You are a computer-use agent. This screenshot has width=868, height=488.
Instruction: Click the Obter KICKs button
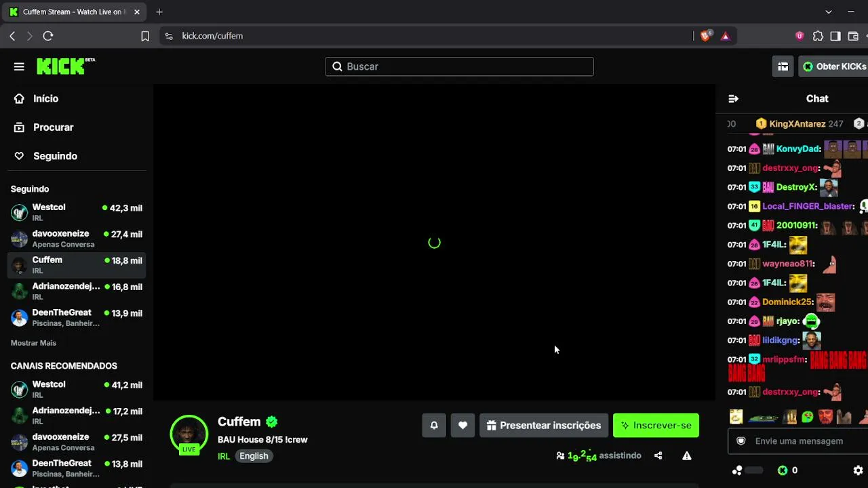pyautogui.click(x=833, y=66)
